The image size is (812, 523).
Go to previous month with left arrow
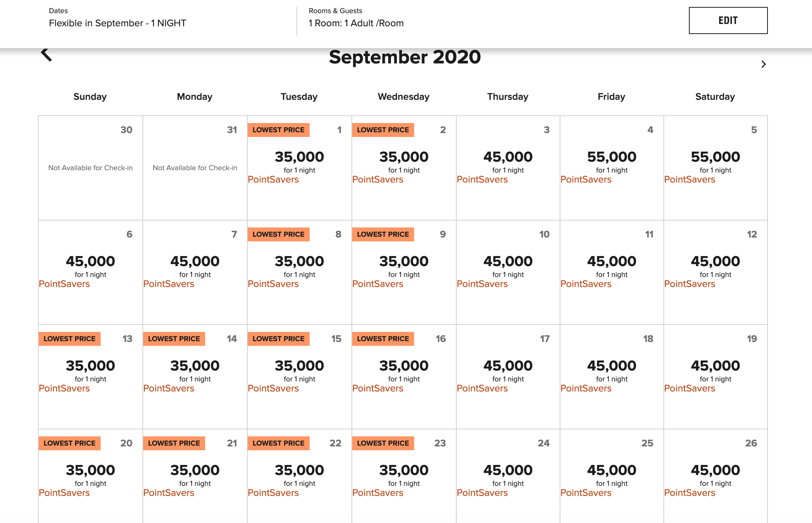[x=46, y=55]
